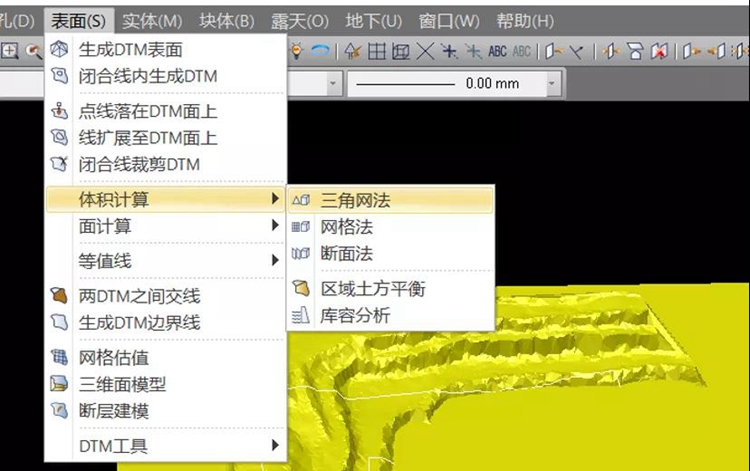Open the dropdown left of line weight box
Image resolution: width=750 pixels, height=471 pixels.
pos(333,84)
